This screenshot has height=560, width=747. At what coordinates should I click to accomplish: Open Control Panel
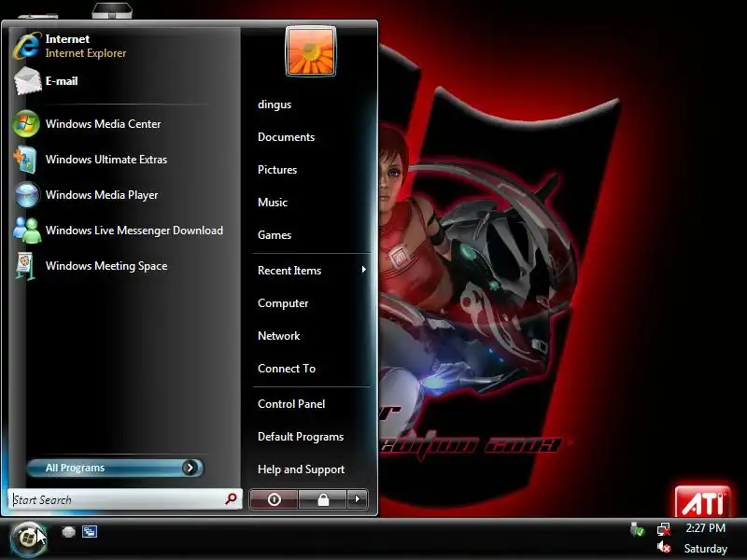[x=291, y=404]
